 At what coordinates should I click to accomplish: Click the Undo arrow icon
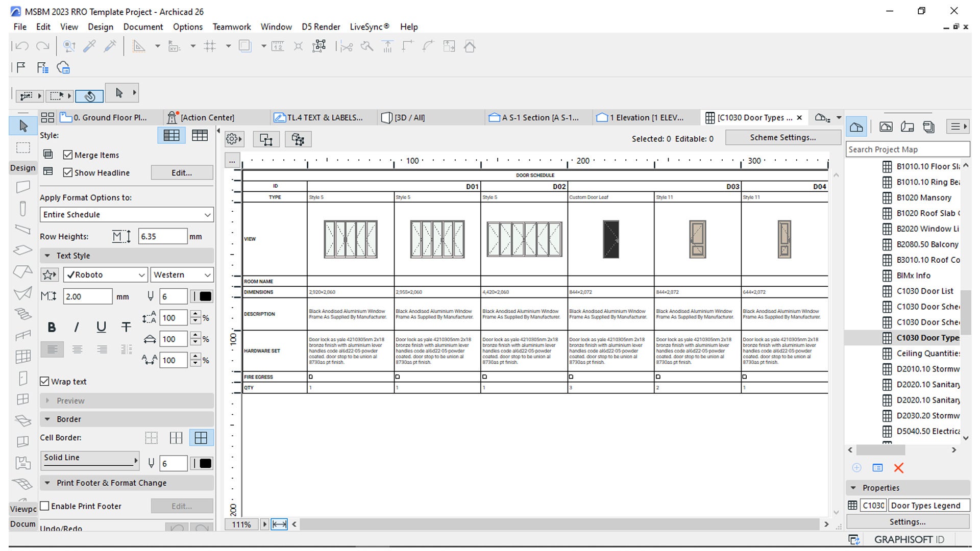point(20,46)
